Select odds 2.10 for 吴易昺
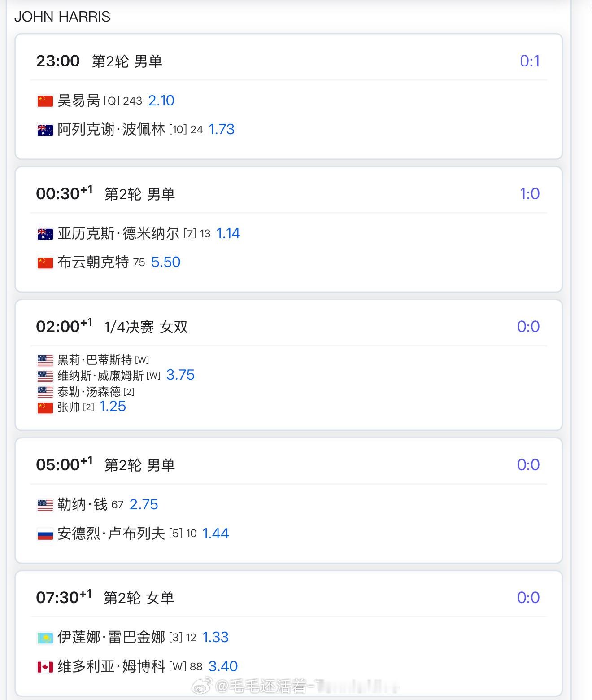The image size is (592, 700). (161, 101)
